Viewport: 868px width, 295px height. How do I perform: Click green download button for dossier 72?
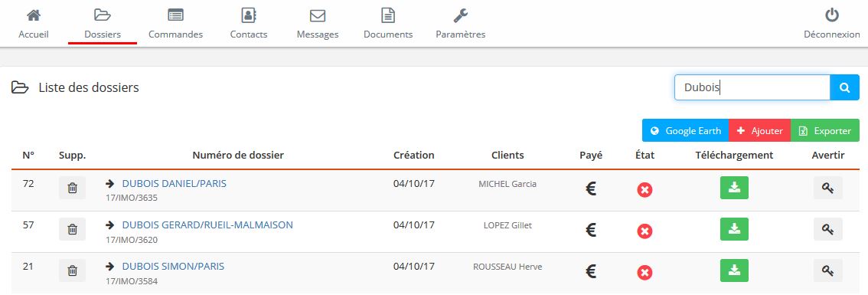734,188
